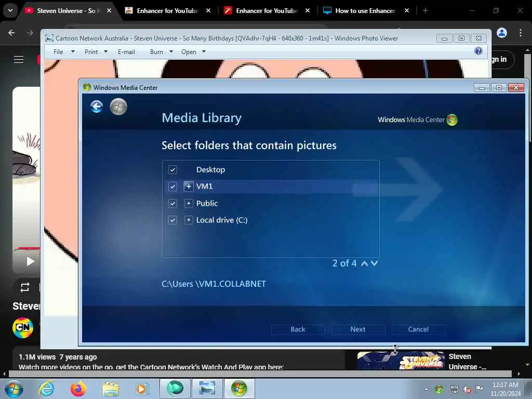Open Windows Explorer folder in taskbar
Viewport: 532px width, 399px height.
(111, 389)
